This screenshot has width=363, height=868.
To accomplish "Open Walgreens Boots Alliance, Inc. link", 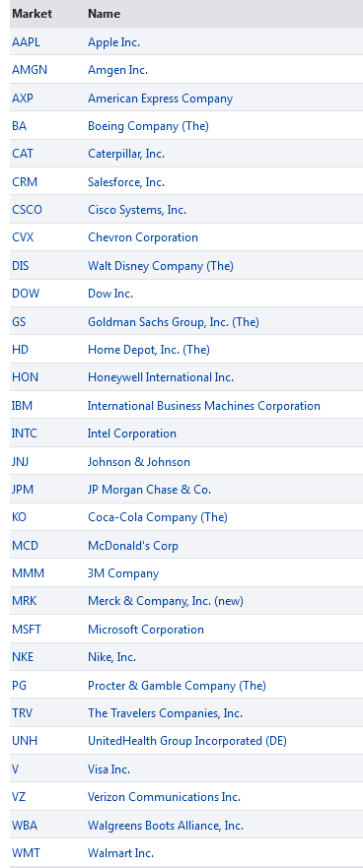I will click(165, 826).
